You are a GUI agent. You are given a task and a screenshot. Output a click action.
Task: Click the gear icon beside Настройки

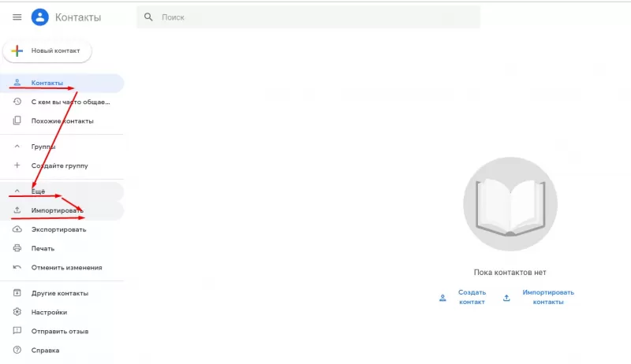point(17,312)
